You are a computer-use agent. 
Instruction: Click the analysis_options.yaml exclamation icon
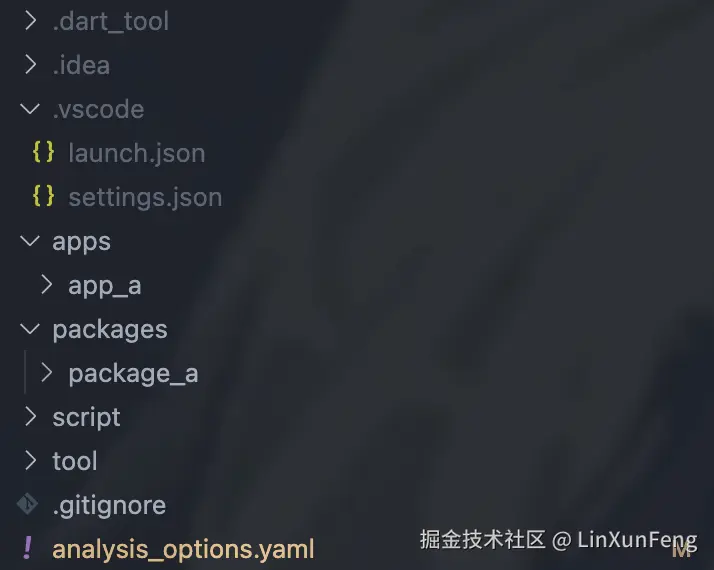tap(28, 549)
